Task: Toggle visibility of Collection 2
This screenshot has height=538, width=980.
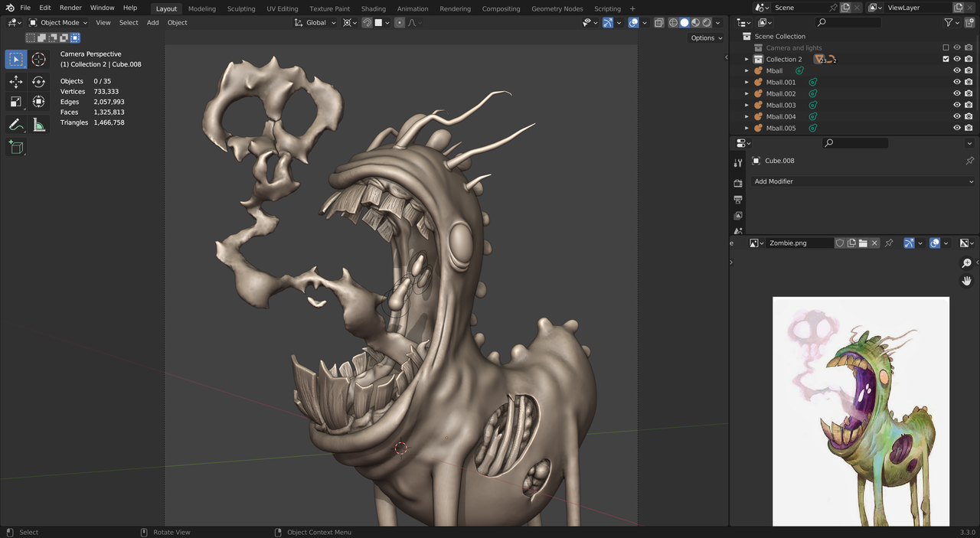Action: 956,59
